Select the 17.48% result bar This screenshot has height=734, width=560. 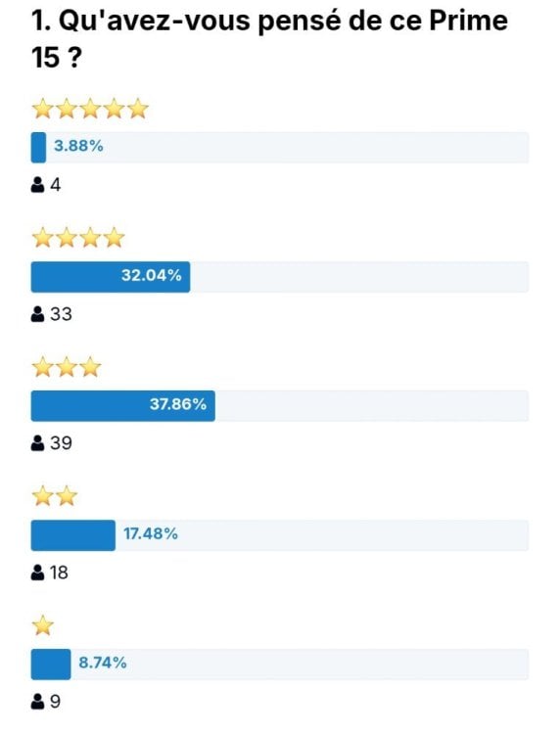click(x=280, y=535)
